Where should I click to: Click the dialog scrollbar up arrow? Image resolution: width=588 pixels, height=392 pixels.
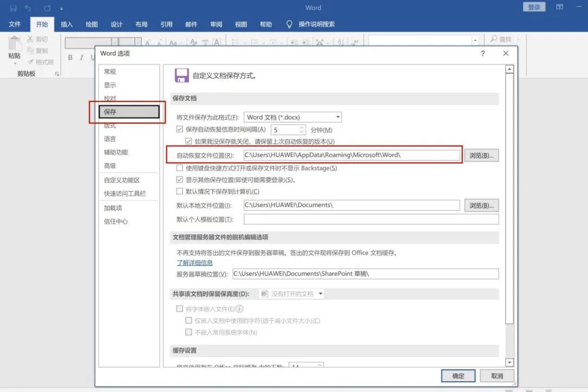(509, 69)
